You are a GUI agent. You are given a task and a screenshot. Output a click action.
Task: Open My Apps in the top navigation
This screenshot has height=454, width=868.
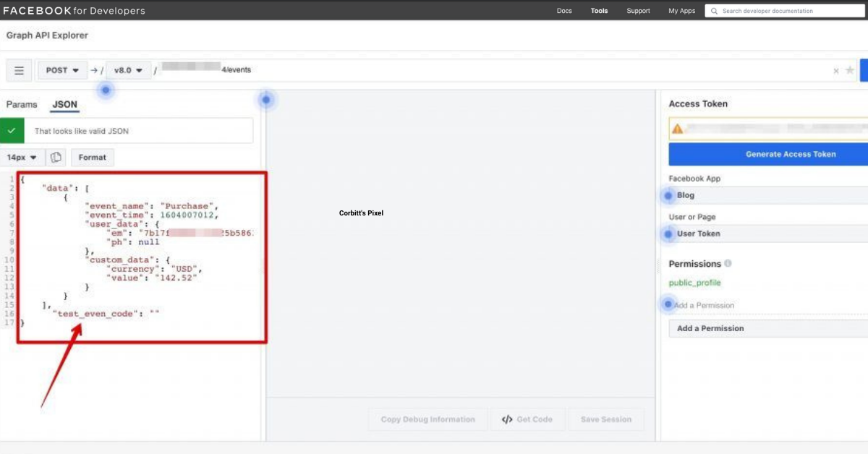pos(681,11)
